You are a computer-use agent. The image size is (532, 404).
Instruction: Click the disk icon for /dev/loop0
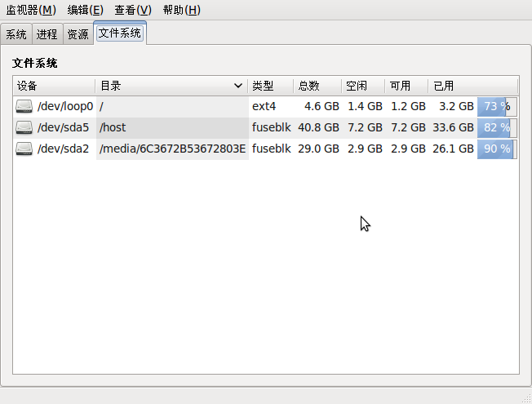click(24, 107)
